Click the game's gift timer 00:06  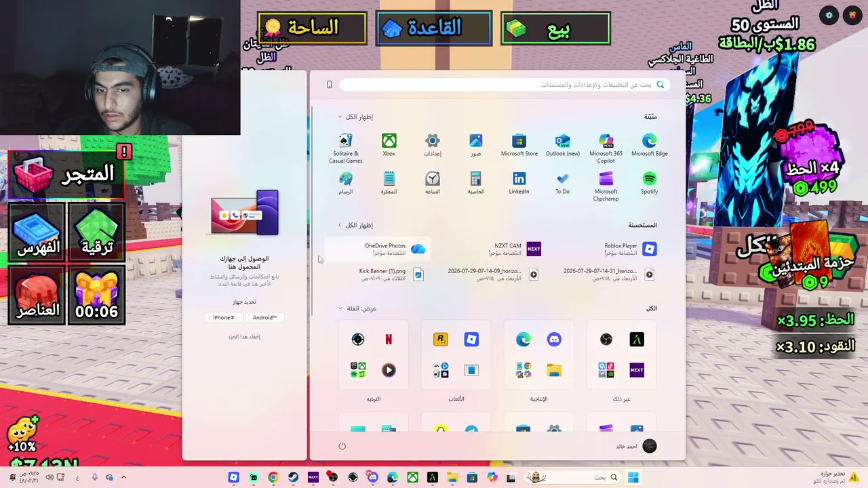click(96, 295)
